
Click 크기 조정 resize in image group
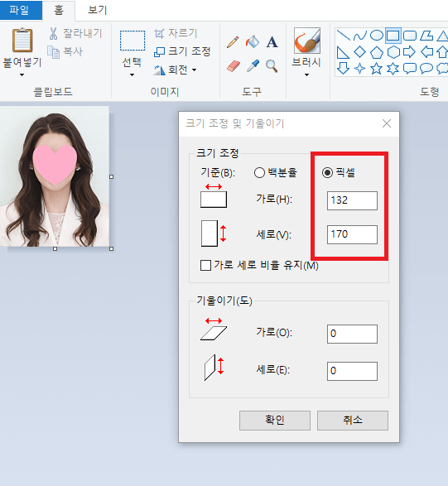click(x=182, y=51)
